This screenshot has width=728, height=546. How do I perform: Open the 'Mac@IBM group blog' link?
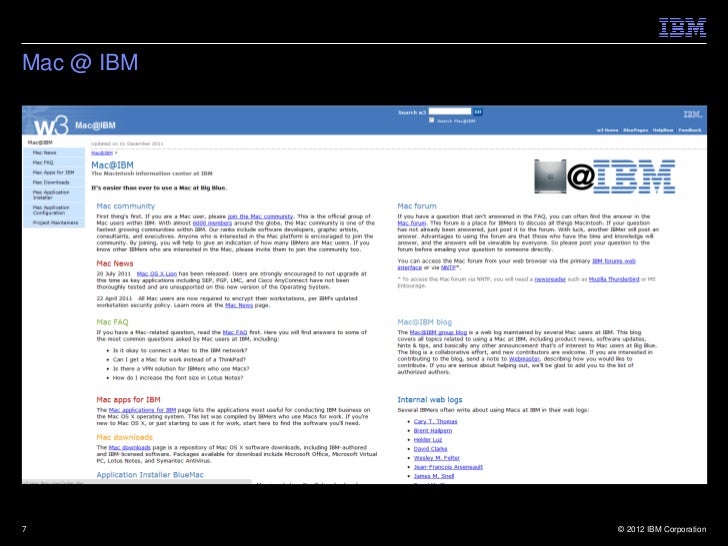[x=438, y=332]
